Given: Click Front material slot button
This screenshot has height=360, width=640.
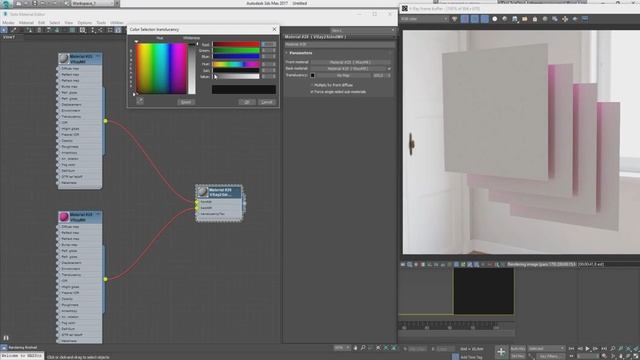Looking at the screenshot, I should tap(350, 62).
